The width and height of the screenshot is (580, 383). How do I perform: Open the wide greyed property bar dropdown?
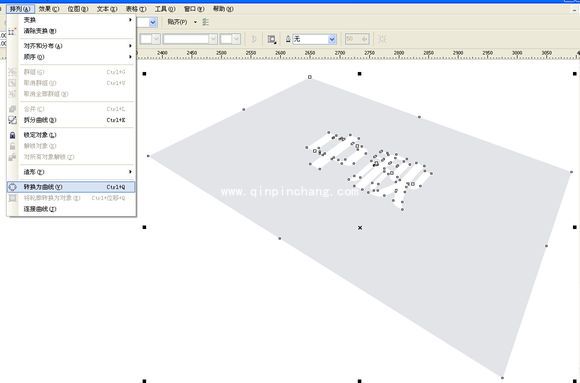point(213,39)
